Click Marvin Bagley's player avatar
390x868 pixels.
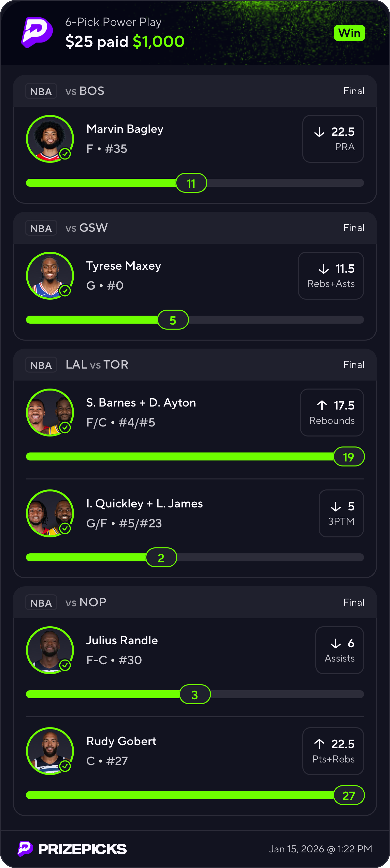[x=50, y=139]
